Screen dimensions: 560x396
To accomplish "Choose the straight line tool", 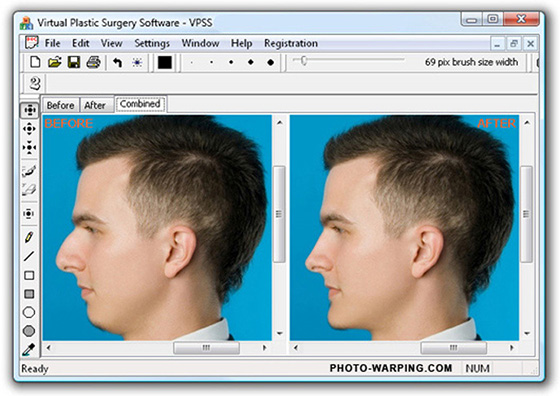I will (29, 256).
